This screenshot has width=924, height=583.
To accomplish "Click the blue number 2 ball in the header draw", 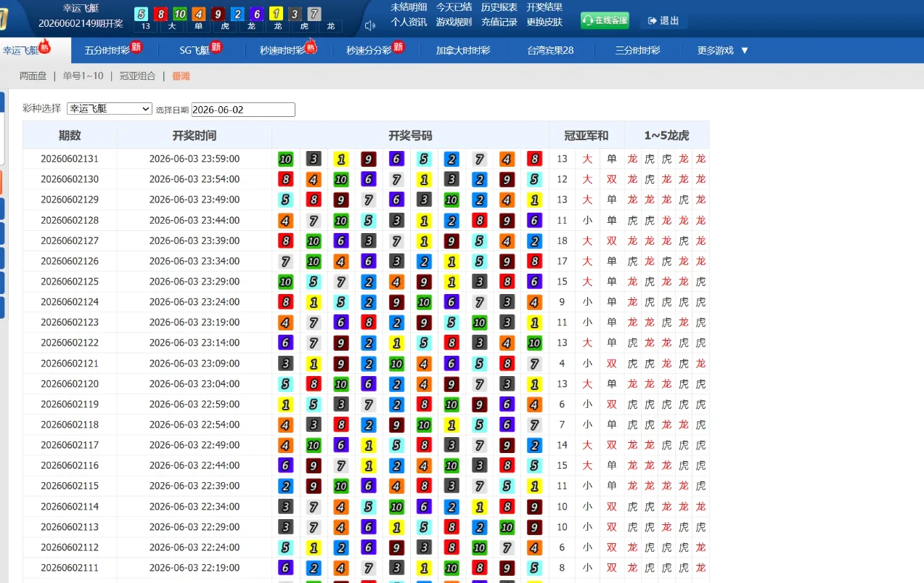I will (237, 13).
